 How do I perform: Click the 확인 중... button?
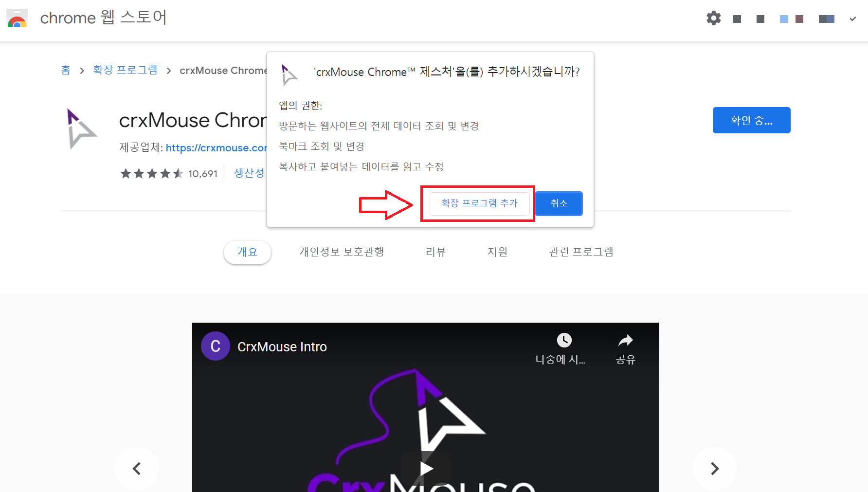coord(751,120)
